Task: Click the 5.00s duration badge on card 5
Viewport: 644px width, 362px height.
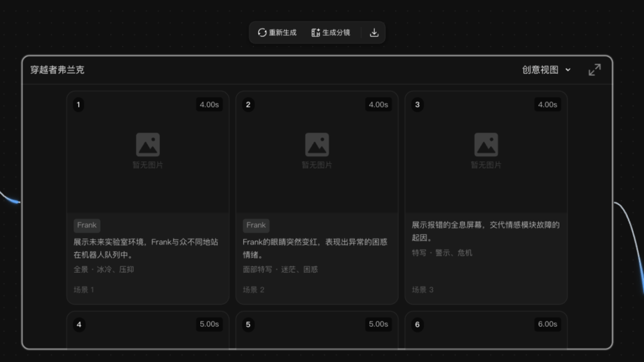Action: tap(378, 324)
